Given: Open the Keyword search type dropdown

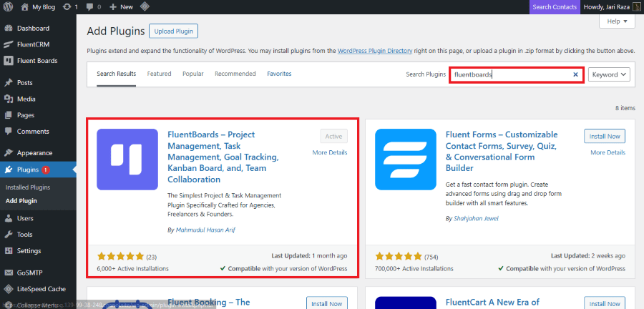Looking at the screenshot, I should tap(609, 74).
